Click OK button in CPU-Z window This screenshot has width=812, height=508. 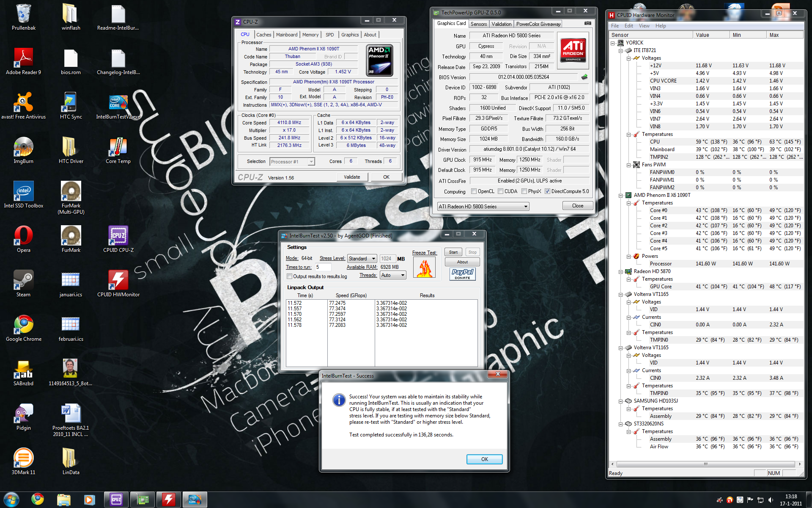pos(386,177)
